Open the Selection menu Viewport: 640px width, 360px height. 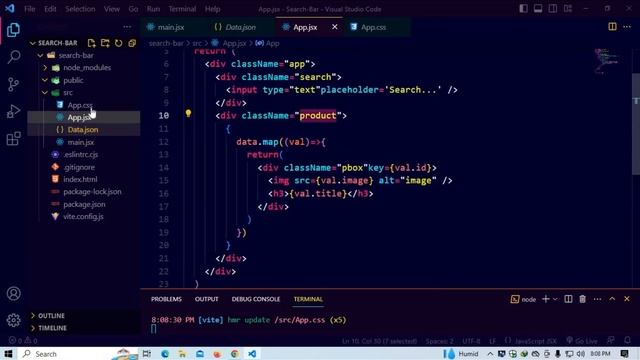(x=80, y=9)
